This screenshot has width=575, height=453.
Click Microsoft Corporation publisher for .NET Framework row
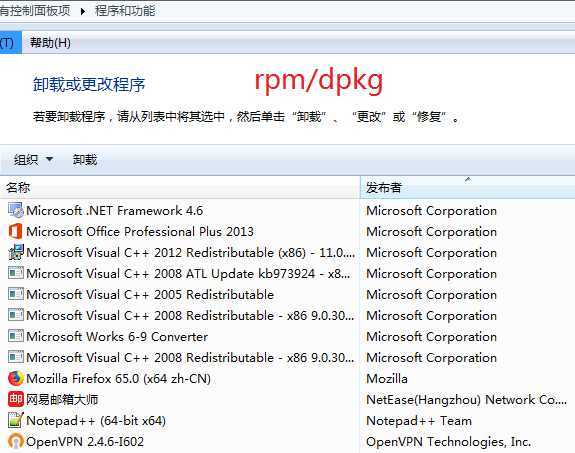pyautogui.click(x=432, y=211)
